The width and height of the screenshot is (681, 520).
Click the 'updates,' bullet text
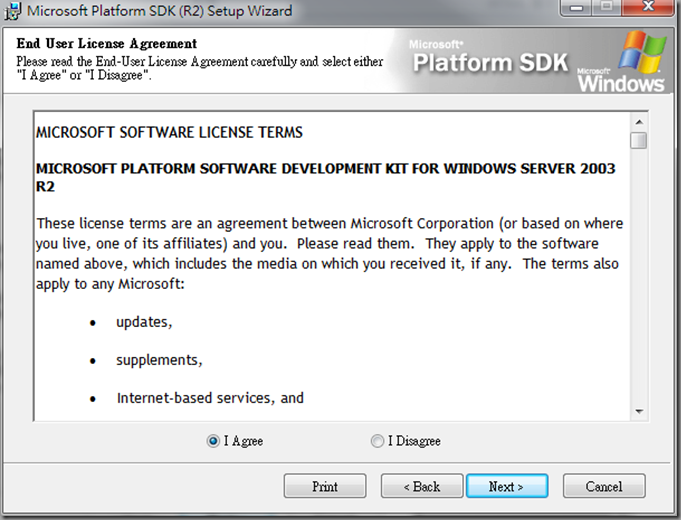click(x=144, y=322)
